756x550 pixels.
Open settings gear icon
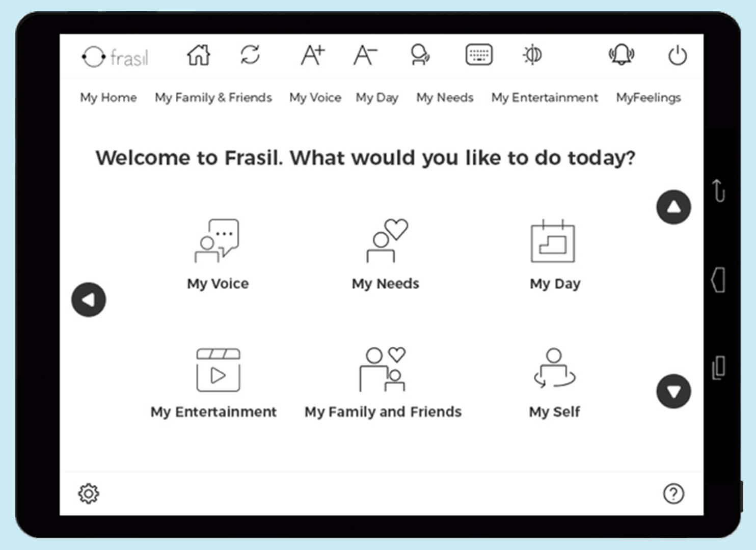89,493
